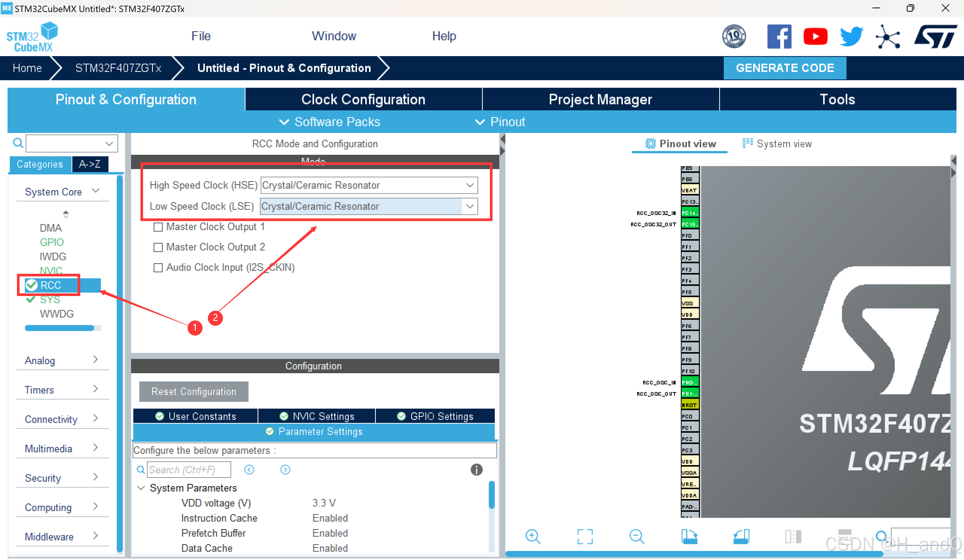Click the STM32CubeMX cube logo
This screenshot has height=560, width=964.
tap(32, 37)
